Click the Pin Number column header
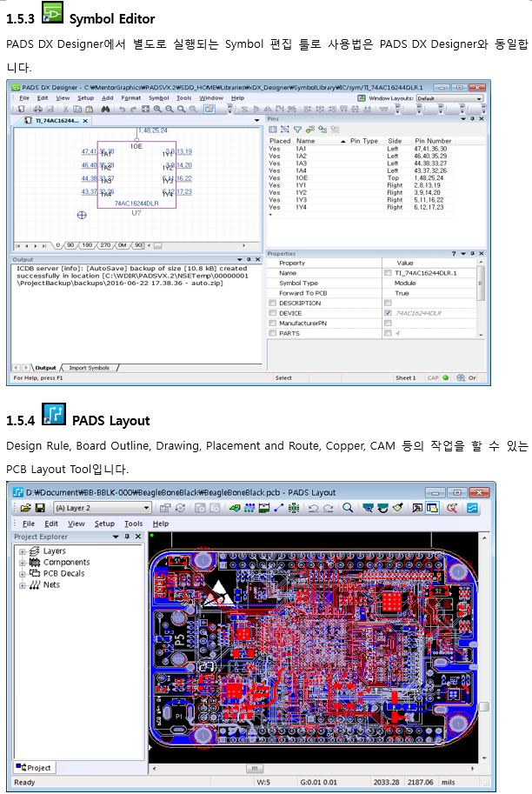 (433, 141)
